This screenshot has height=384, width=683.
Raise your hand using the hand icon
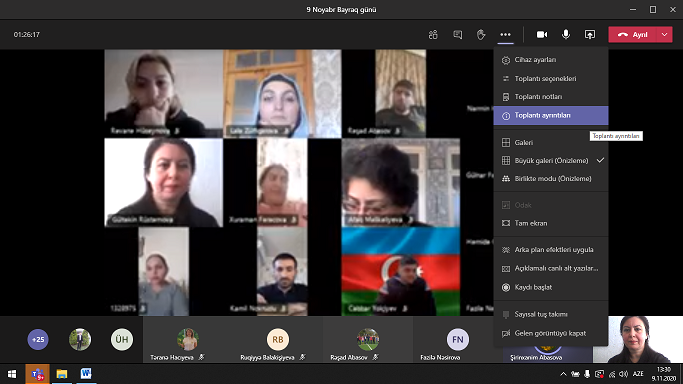coord(481,34)
